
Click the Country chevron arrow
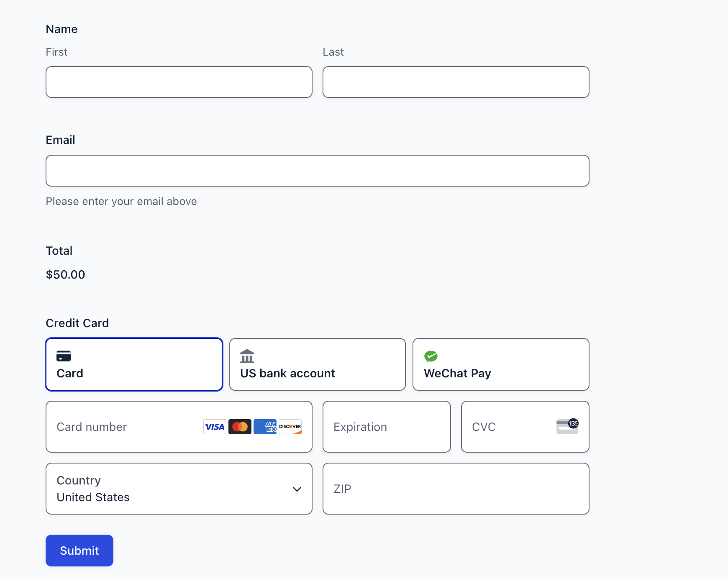297,489
